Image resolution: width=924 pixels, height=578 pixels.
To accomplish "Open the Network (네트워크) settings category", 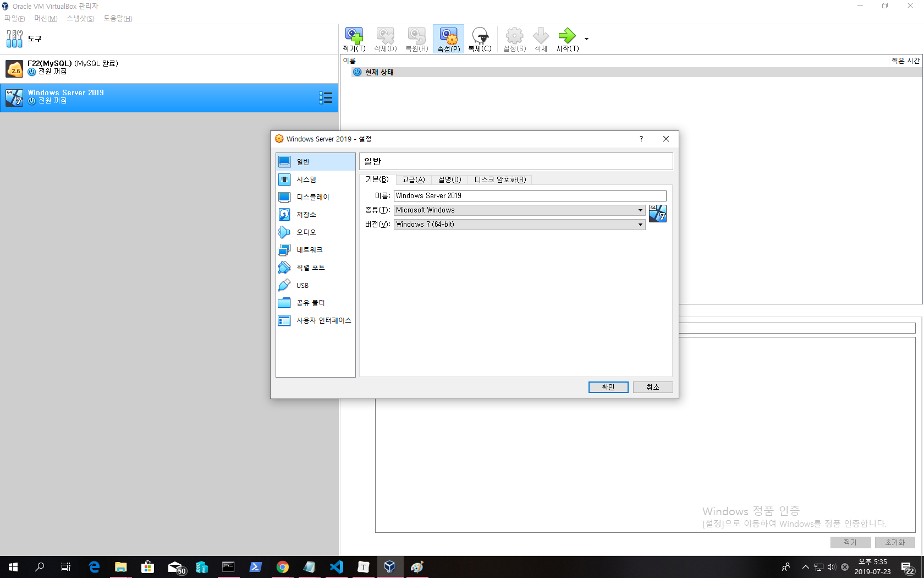I will pos(315,250).
